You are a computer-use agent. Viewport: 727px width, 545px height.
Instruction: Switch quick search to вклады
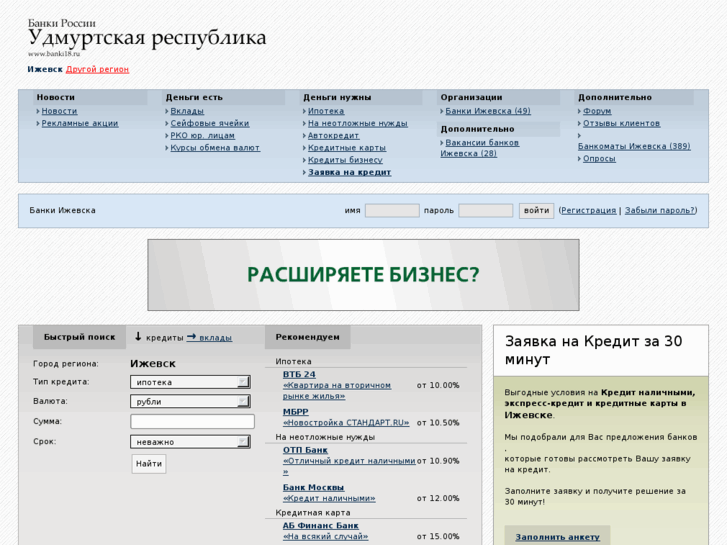[215, 338]
